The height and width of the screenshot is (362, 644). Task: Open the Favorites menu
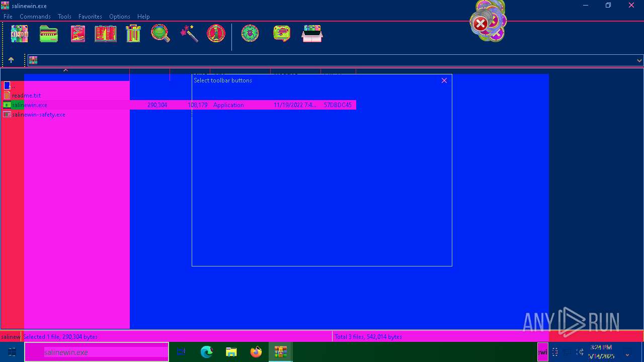pyautogui.click(x=90, y=17)
